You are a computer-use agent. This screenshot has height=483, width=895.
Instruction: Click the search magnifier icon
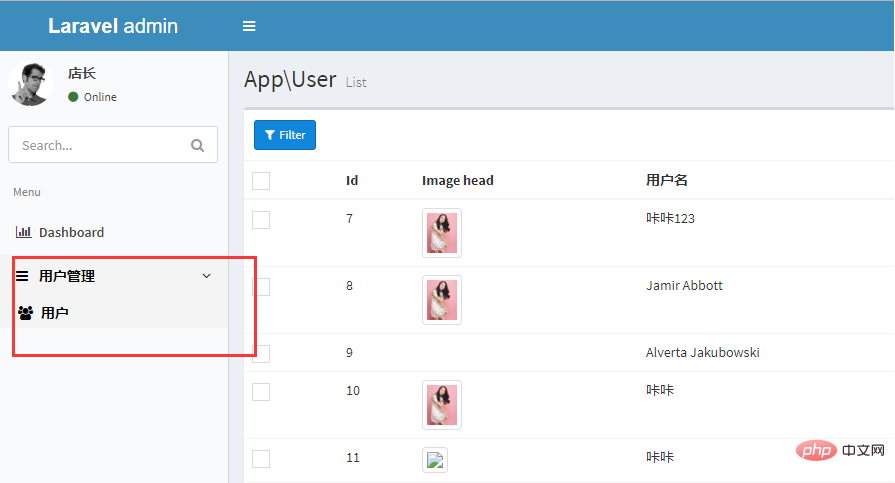coord(197,145)
